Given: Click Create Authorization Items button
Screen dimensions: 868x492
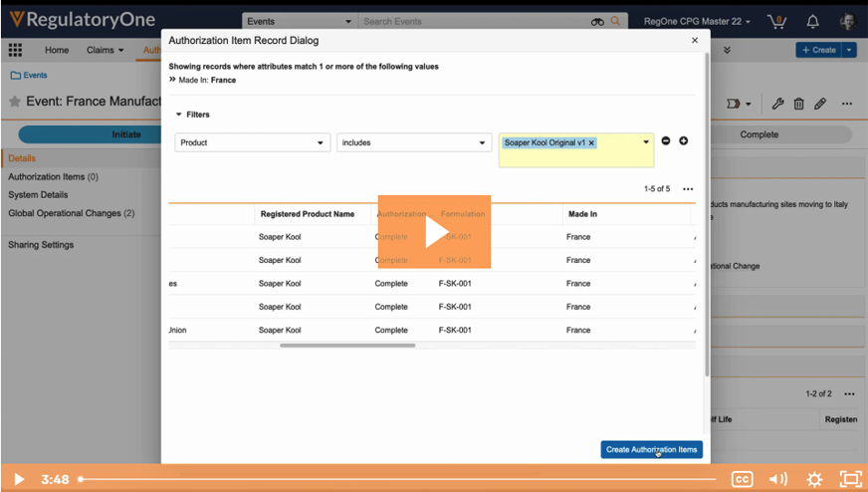Looking at the screenshot, I should coord(652,449).
